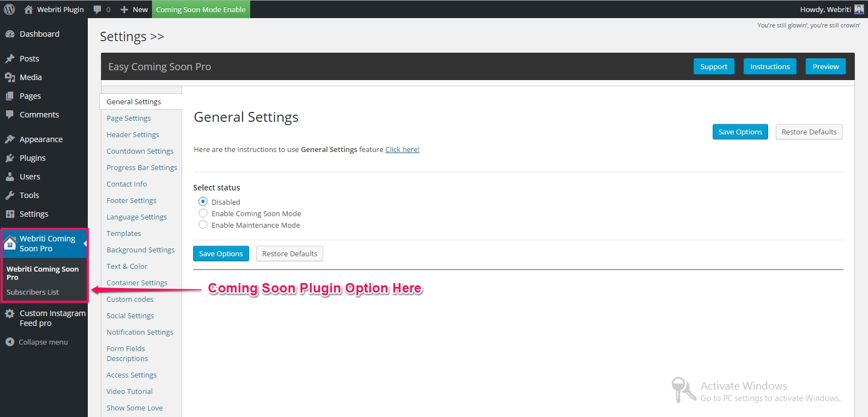
Task: Open Webriti Coming Soon Pro submenu item
Action: (x=43, y=273)
